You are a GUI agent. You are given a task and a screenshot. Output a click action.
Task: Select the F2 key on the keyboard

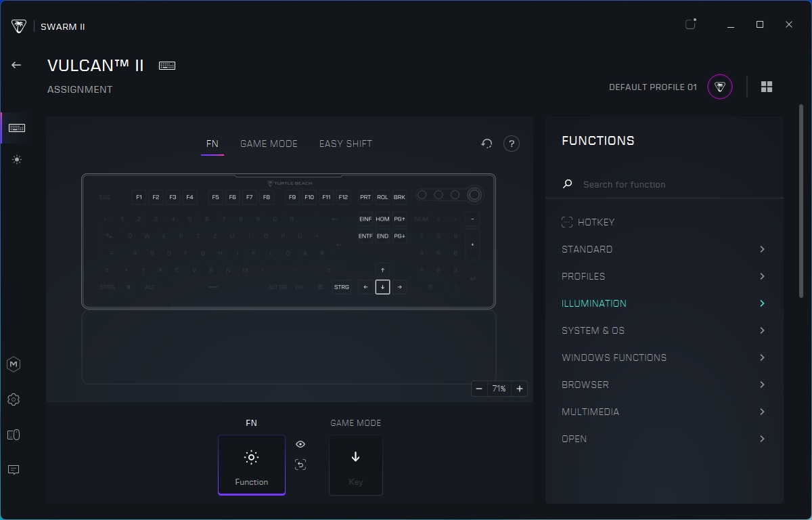(x=156, y=197)
